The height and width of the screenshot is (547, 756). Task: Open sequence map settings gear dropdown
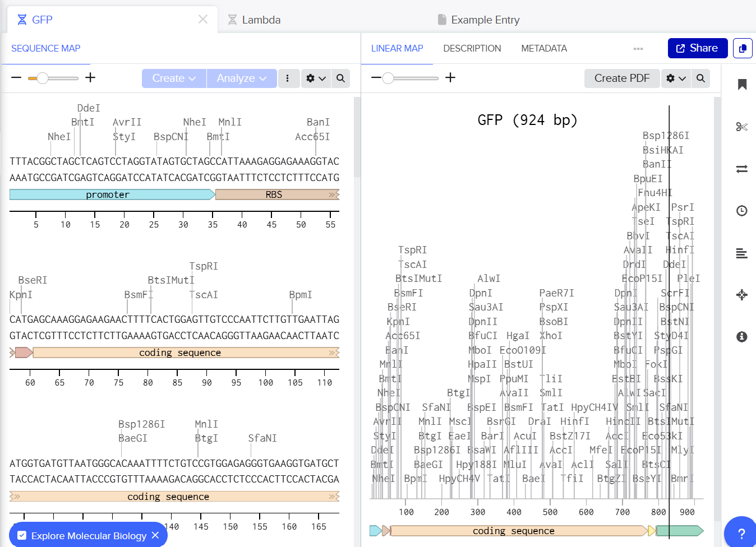pos(316,78)
